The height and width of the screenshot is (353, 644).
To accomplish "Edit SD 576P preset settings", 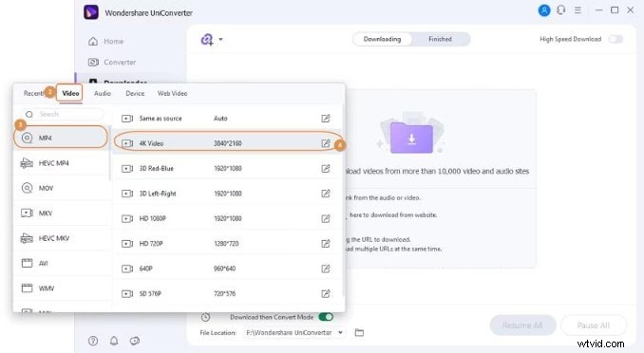I will click(325, 293).
